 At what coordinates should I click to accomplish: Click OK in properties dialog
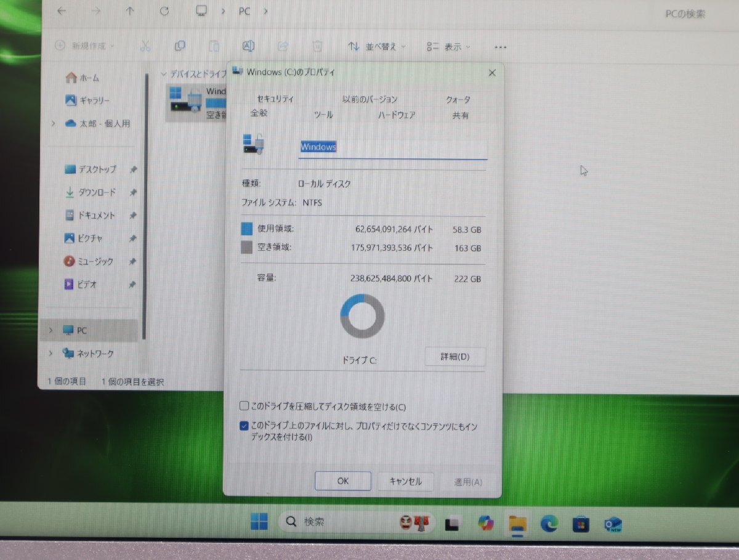pyautogui.click(x=343, y=481)
